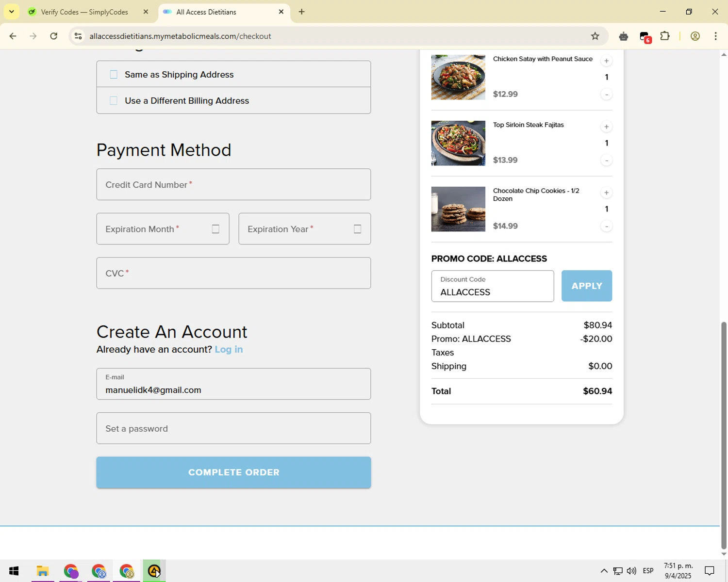Click into the CVC field
728x582 pixels.
point(233,273)
